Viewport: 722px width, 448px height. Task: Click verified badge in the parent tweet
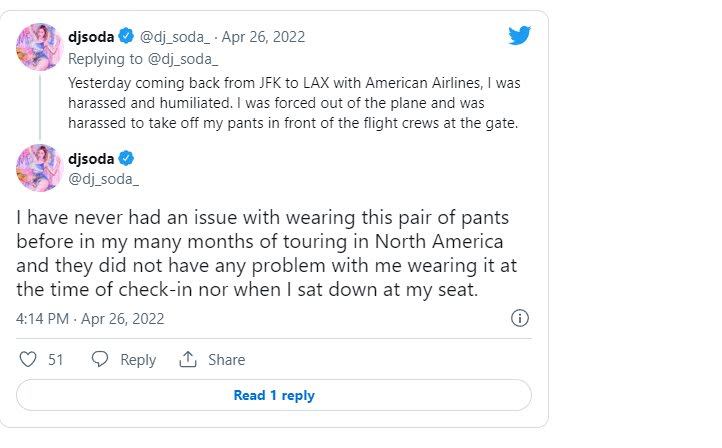(x=126, y=37)
